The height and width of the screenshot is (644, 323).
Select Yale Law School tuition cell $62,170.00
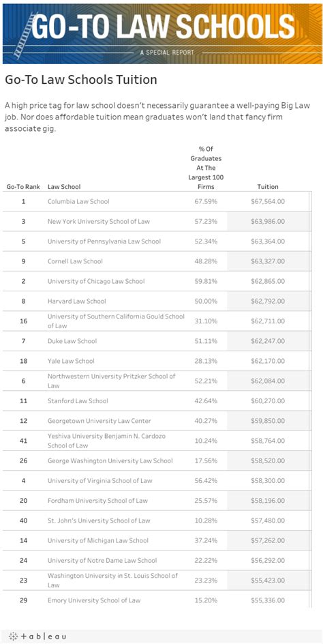click(x=268, y=361)
